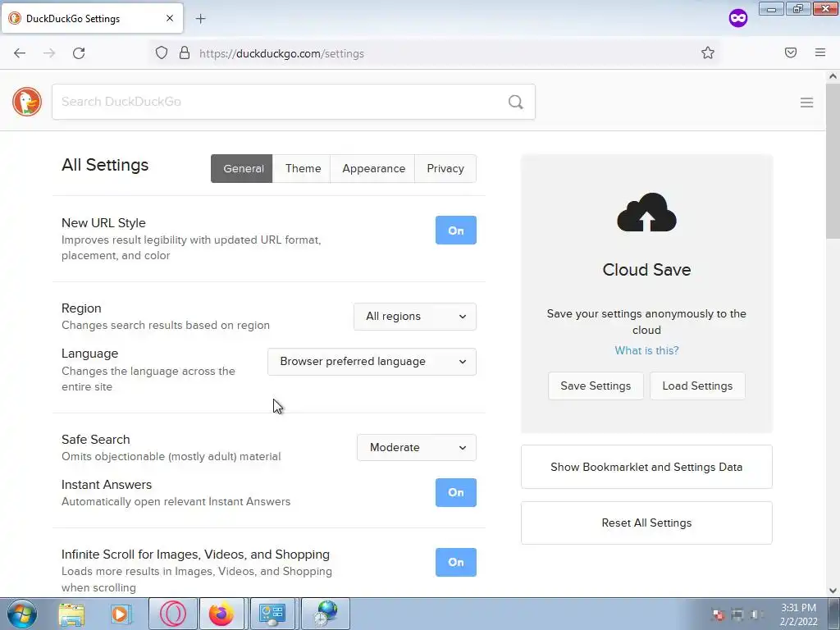Open the globe clock taskbar icon
Screen dimensions: 840x630
tap(325, 614)
